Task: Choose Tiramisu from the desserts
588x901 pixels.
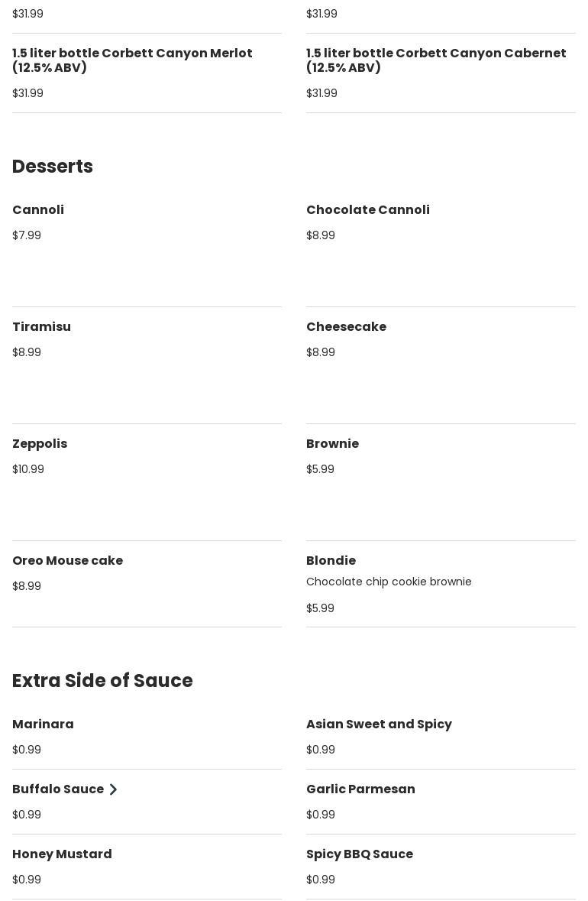Action: [x=41, y=327]
